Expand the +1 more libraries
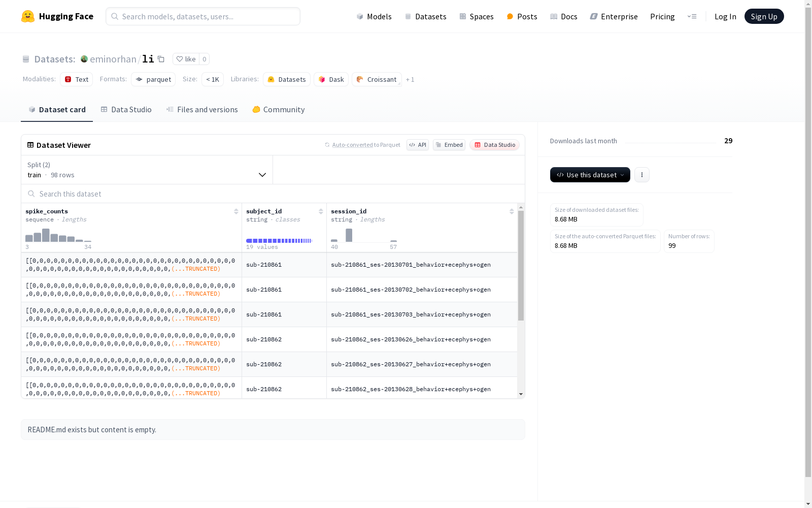812x508 pixels. pyautogui.click(x=410, y=79)
